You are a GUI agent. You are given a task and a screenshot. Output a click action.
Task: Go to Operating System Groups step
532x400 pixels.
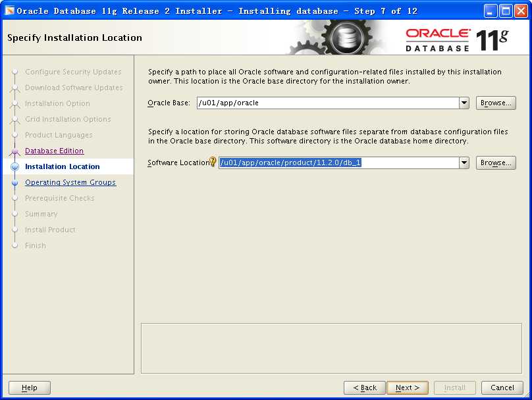pos(70,182)
